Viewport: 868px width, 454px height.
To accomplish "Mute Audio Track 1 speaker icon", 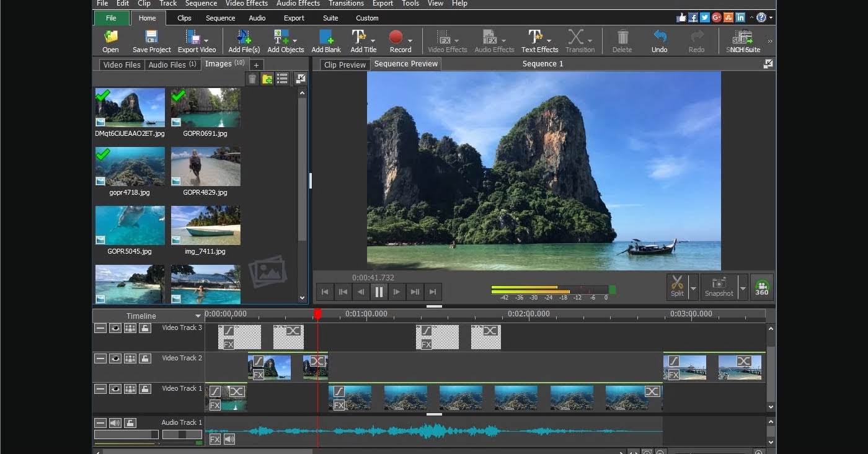I will point(115,423).
